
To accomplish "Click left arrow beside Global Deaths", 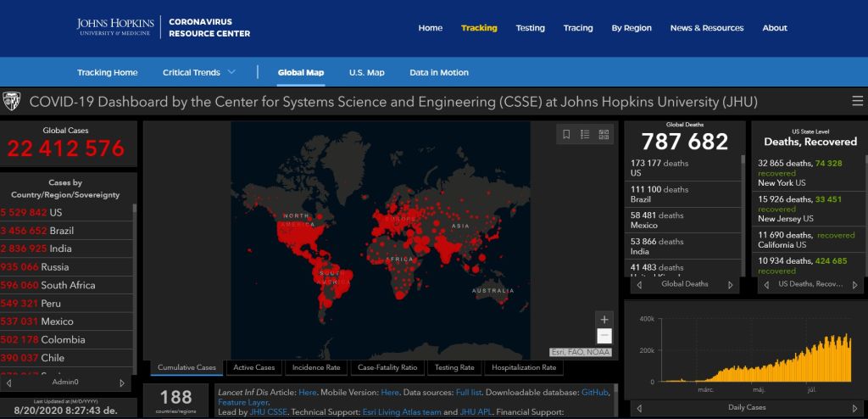I will 639,285.
